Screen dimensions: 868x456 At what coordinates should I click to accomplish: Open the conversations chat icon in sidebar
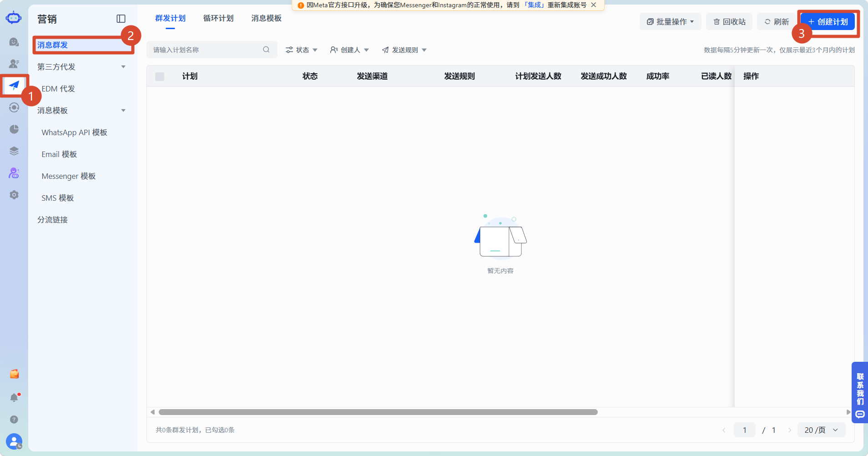click(14, 42)
